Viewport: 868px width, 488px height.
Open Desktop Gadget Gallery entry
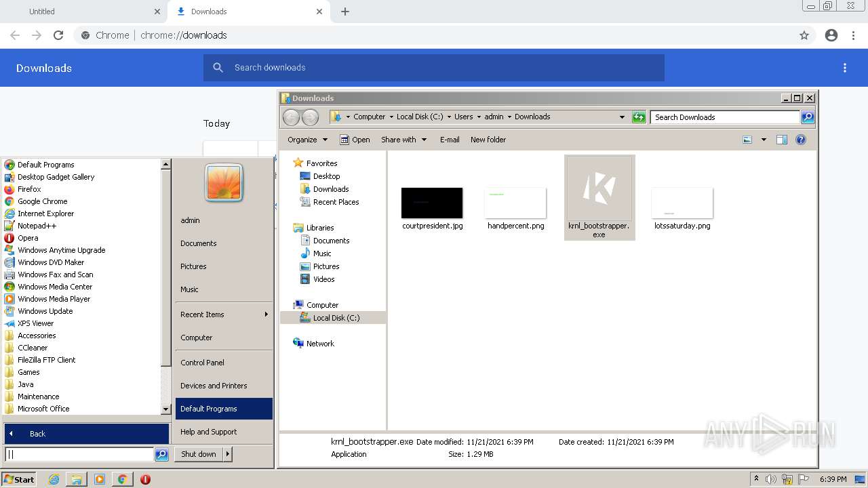click(56, 177)
